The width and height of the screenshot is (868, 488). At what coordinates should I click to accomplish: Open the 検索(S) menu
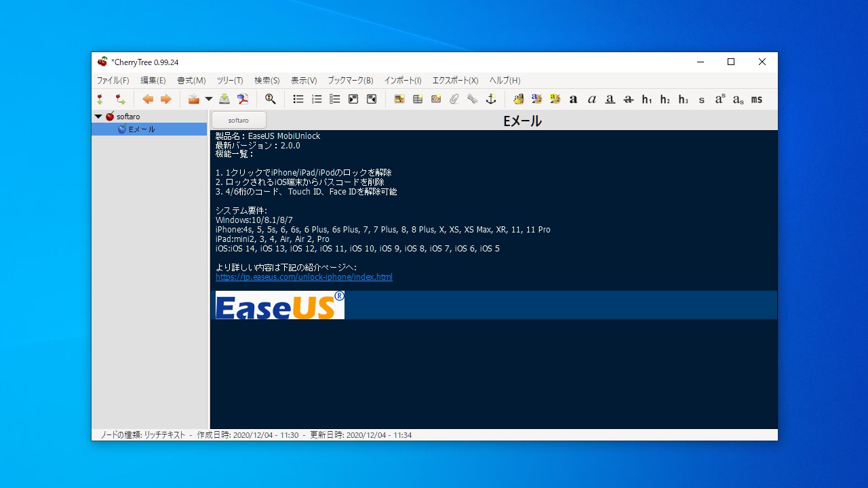tap(267, 81)
